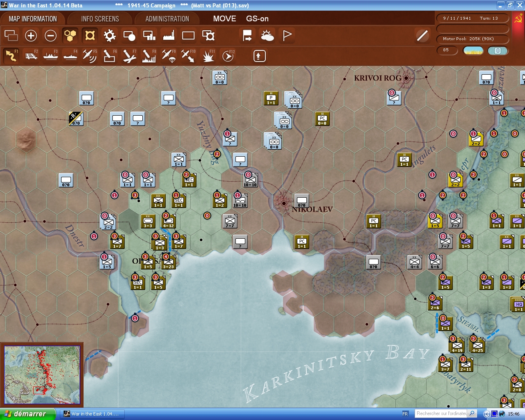
Task: Focus the Rechercher sur l'ordinateur search field
Action: 441,413
